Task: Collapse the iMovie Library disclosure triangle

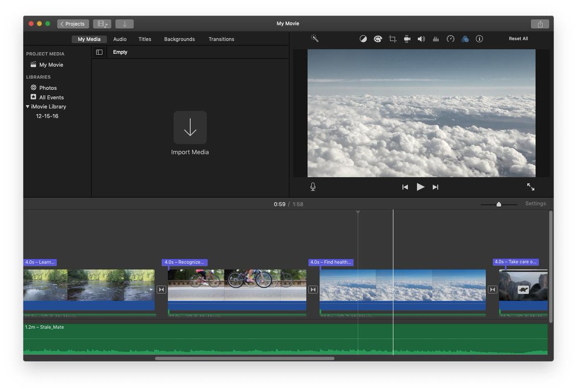Action: tap(28, 107)
